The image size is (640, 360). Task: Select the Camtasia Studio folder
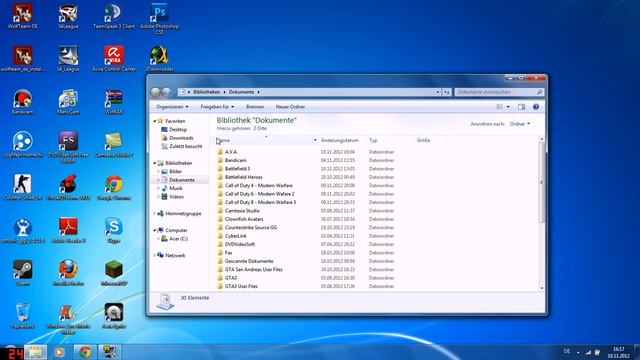(x=242, y=211)
